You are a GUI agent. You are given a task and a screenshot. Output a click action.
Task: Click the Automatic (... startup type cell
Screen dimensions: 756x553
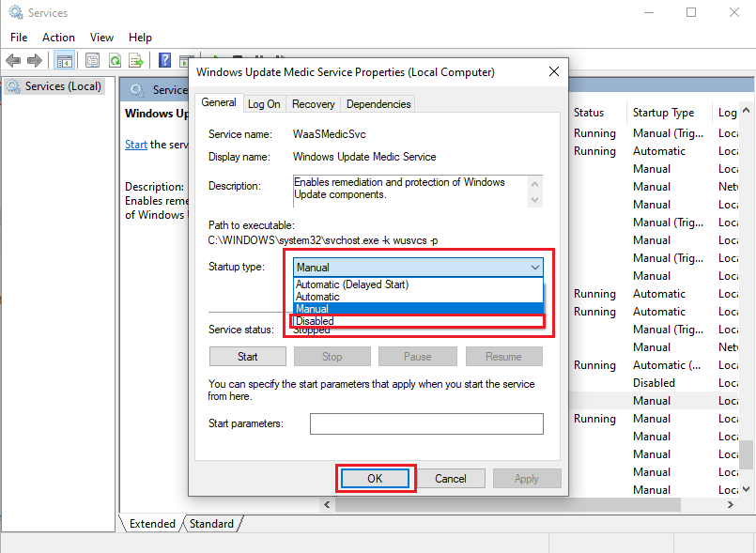(x=667, y=365)
